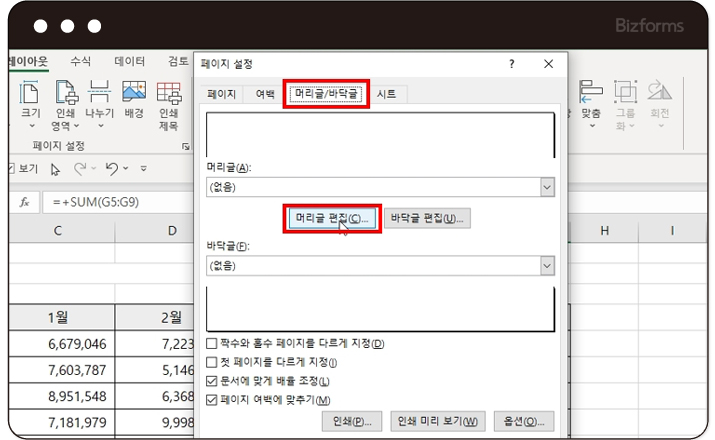Click cell with value 7,603,787
Image resolution: width=715 pixels, height=440 pixels.
click(x=61, y=370)
